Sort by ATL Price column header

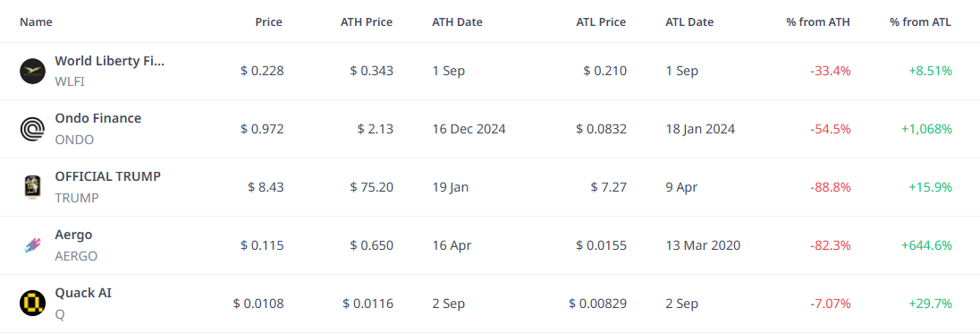coord(601,21)
